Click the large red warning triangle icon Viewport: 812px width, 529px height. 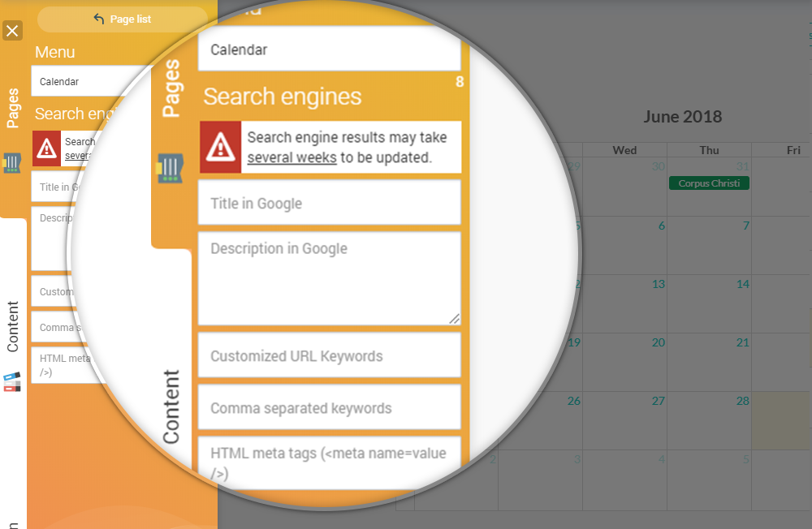(221, 147)
